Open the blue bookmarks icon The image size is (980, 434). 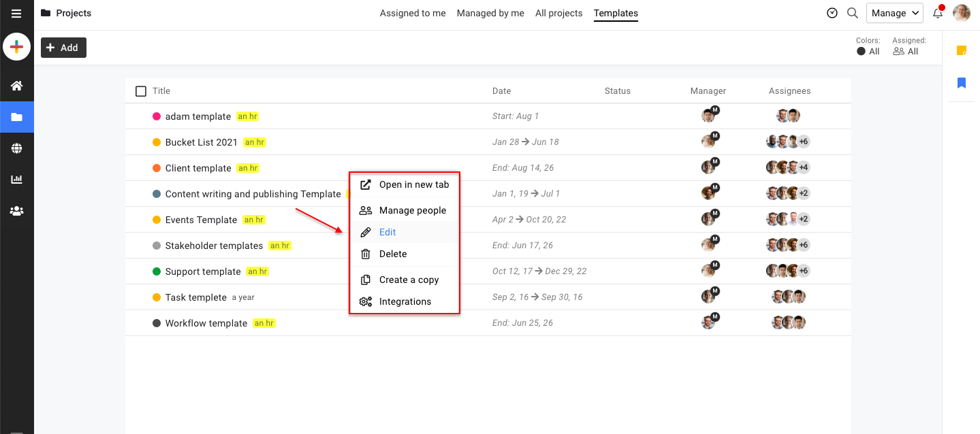click(962, 83)
